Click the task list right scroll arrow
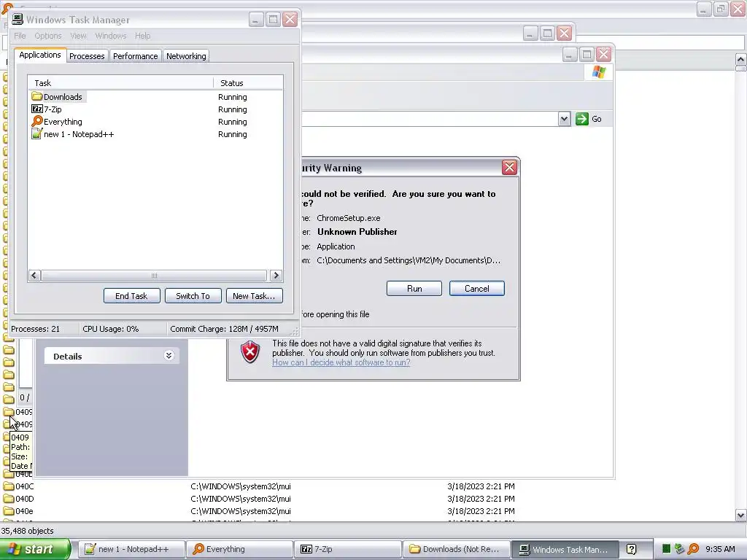The height and width of the screenshot is (560, 747). (276, 275)
